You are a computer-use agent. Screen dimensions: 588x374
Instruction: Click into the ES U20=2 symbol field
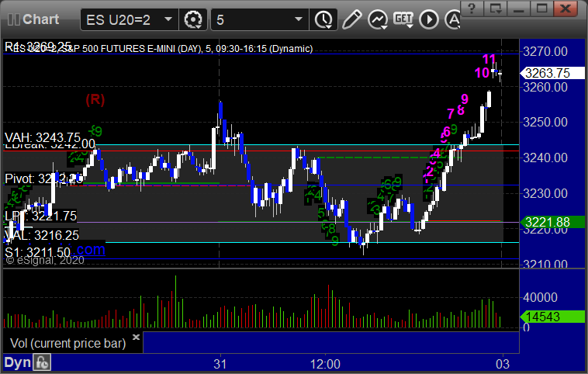coord(130,19)
